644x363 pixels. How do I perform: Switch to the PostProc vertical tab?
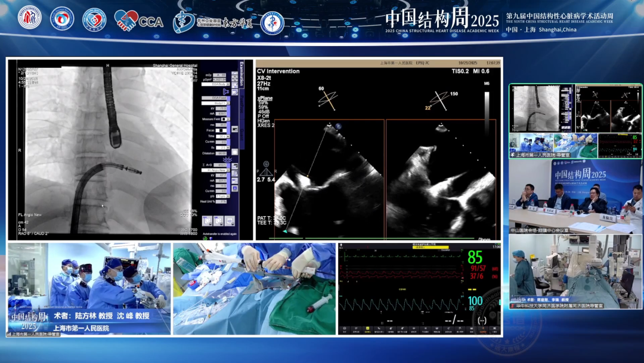(x=241, y=104)
